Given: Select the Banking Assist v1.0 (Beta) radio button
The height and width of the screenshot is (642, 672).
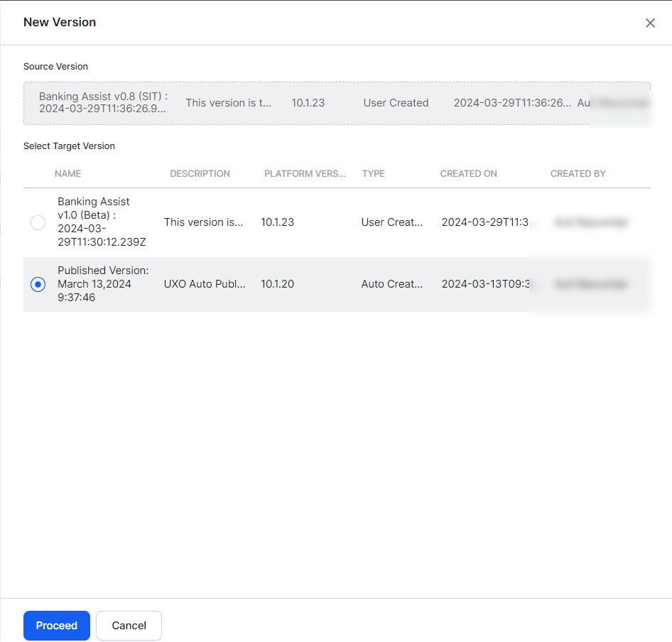Looking at the screenshot, I should [38, 223].
